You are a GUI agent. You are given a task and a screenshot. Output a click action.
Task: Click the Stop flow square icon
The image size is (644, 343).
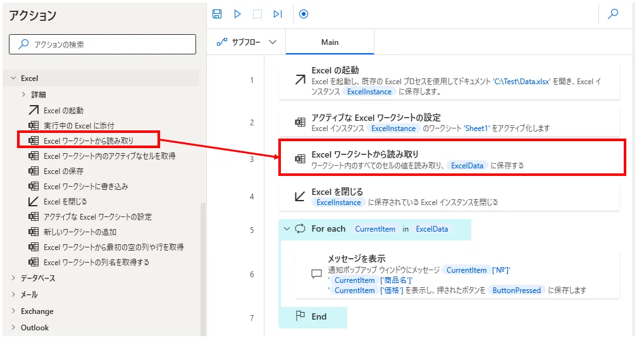(x=257, y=14)
